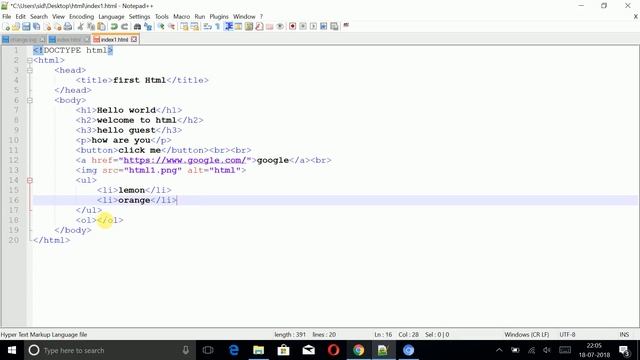Click the google.com URL in code
The height and width of the screenshot is (360, 640).
click(x=185, y=160)
